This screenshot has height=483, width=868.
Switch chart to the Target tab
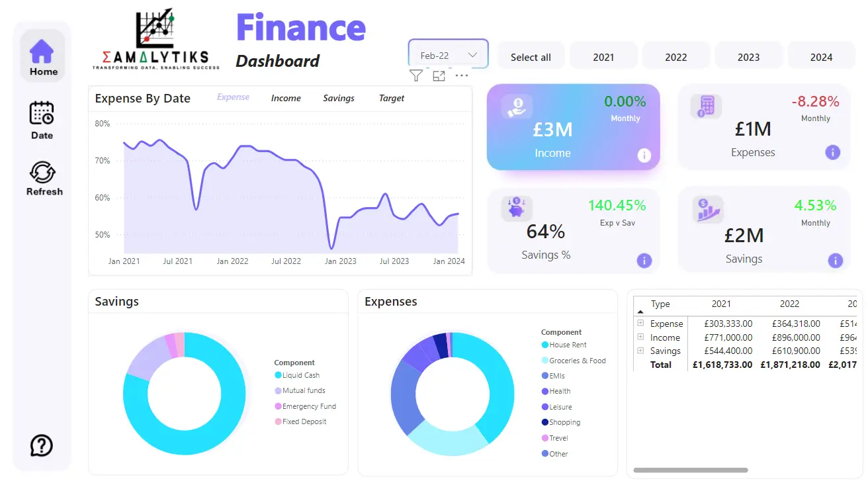392,98
